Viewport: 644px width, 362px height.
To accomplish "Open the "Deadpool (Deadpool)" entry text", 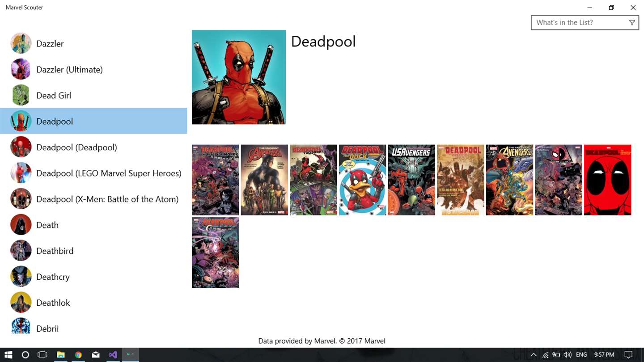I will (76, 147).
